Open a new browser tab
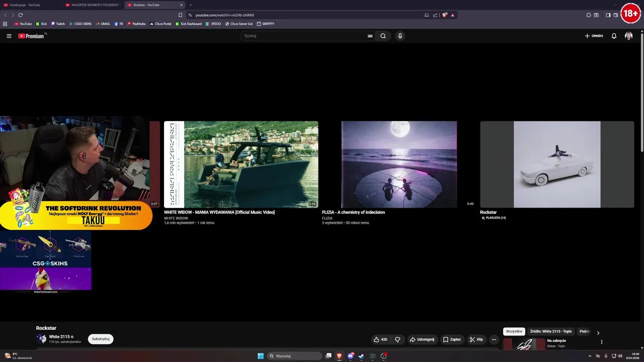The height and width of the screenshot is (362, 644). coord(191,5)
